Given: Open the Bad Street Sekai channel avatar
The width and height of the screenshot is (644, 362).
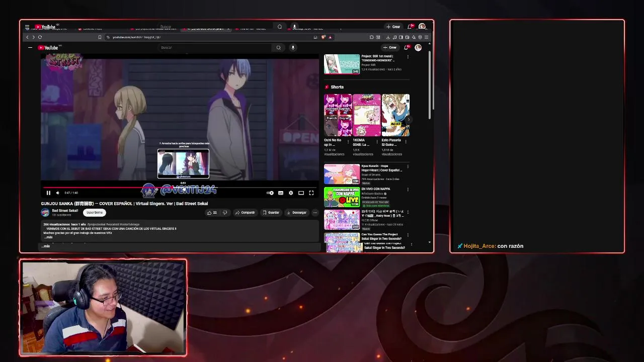Looking at the screenshot, I should (x=45, y=213).
